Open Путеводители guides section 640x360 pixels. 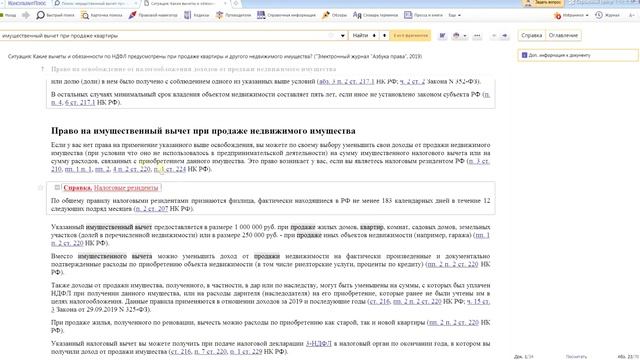(x=233, y=15)
